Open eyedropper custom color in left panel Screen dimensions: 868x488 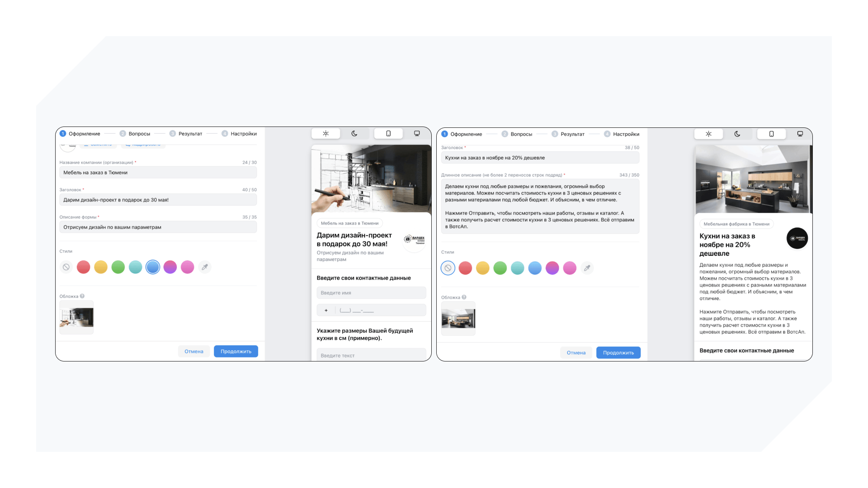point(205,267)
